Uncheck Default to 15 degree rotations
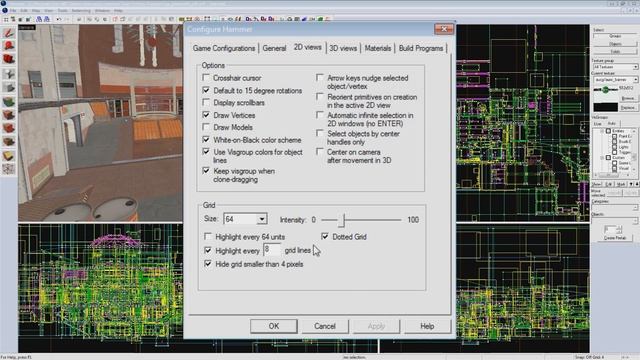Image resolution: width=640 pixels, height=360 pixels. [206, 90]
